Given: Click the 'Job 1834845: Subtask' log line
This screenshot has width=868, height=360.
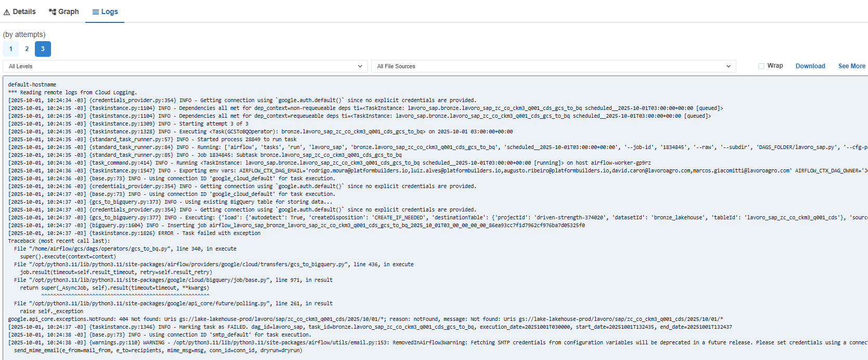Looking at the screenshot, I should pyautogui.click(x=205, y=155).
